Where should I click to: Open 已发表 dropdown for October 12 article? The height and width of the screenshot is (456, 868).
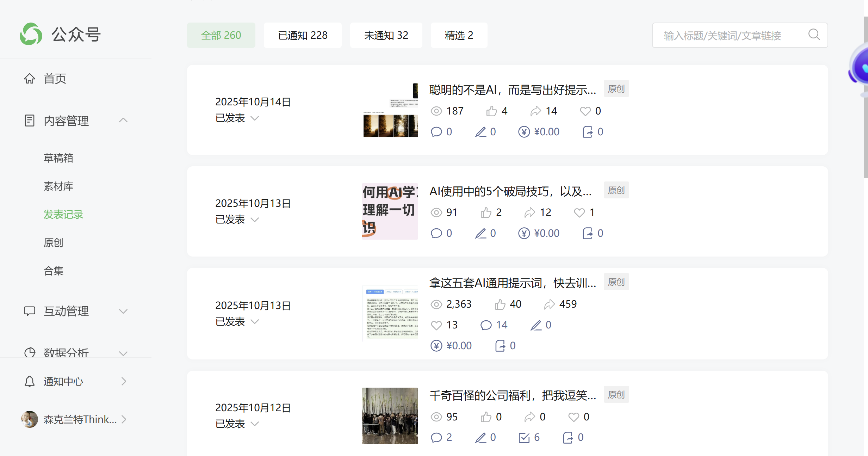click(255, 424)
